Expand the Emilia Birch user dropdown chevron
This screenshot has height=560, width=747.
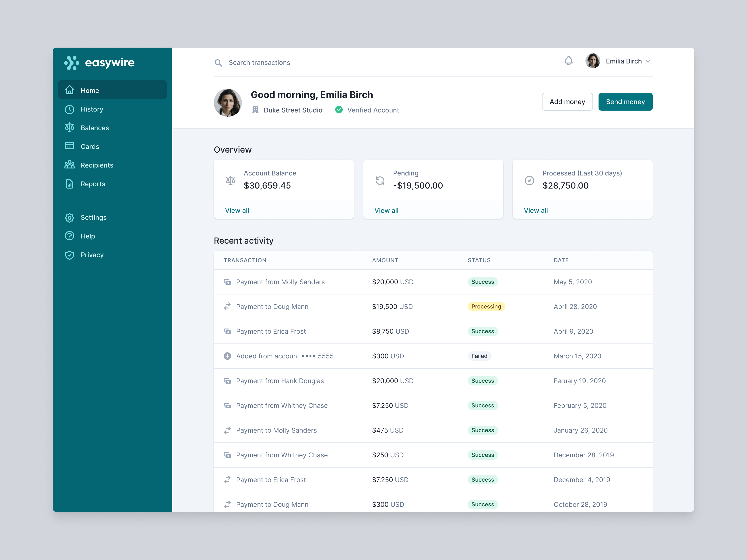coord(648,61)
